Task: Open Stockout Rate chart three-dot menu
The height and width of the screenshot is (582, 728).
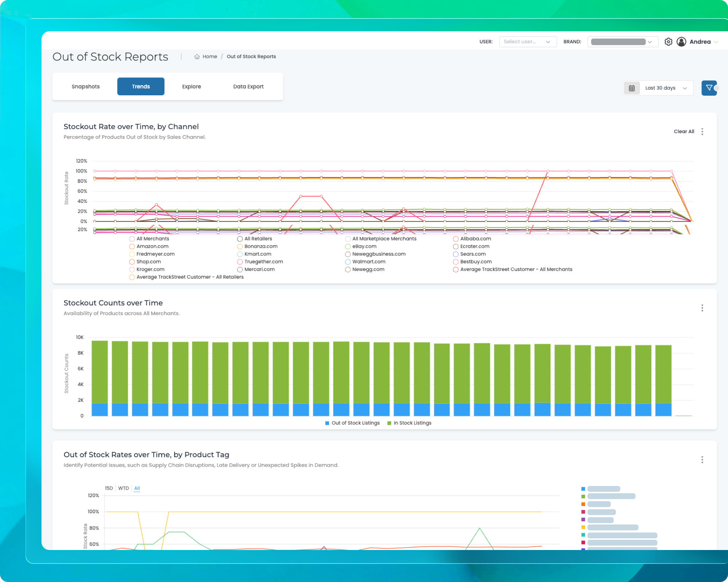Action: [x=702, y=132]
